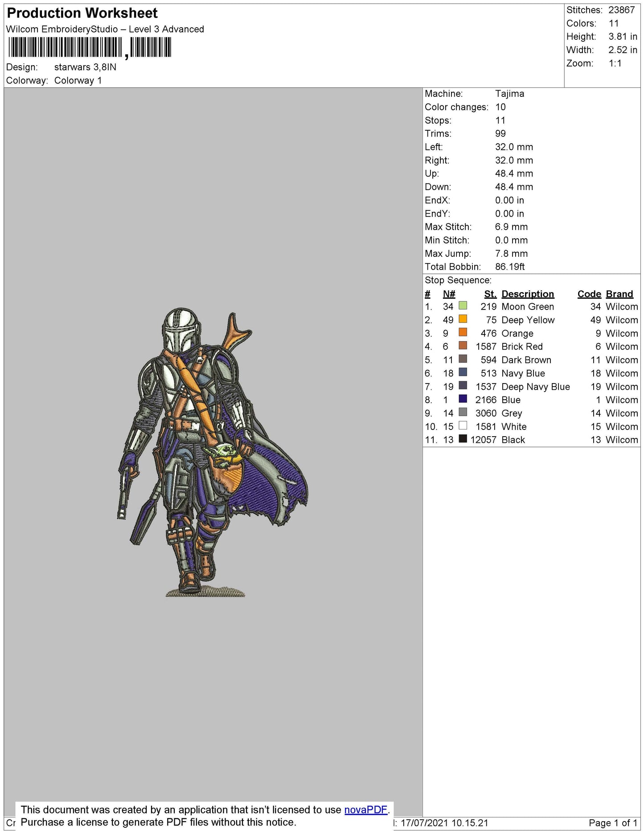
Task: Click the Brick Red color swatch
Action: 463,346
